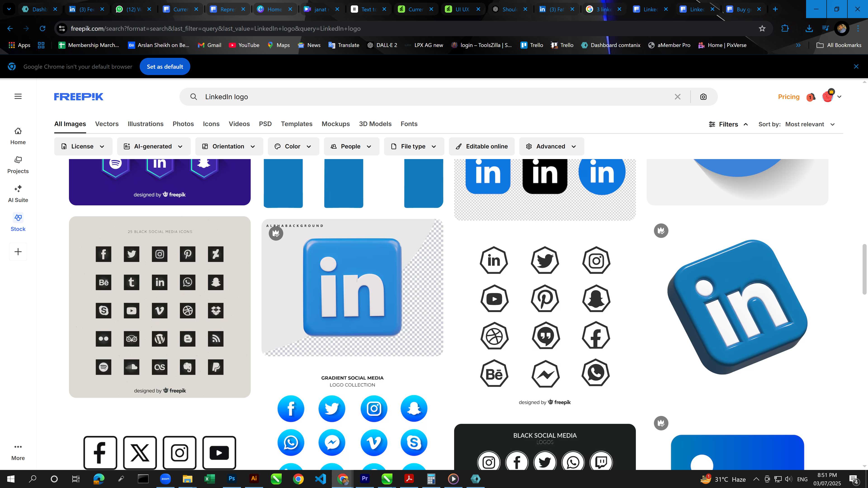This screenshot has width=868, height=488.
Task: Open DALL·E 2 bookmark
Action: [382, 45]
